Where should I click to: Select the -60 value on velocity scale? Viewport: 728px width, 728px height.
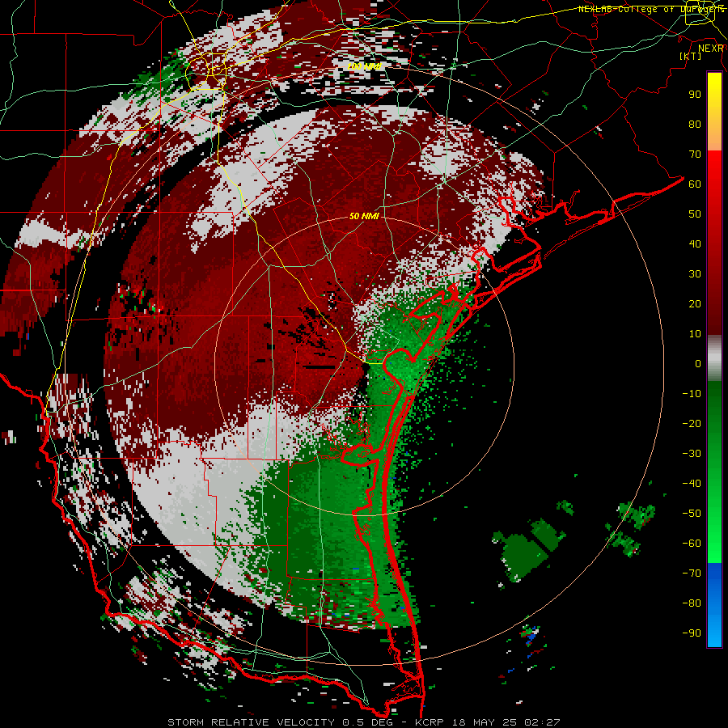pos(692,544)
